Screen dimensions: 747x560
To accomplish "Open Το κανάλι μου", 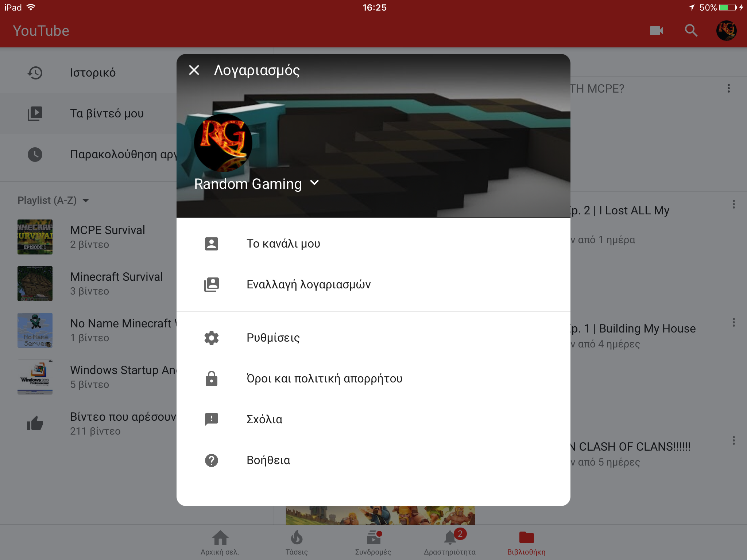I will [373, 244].
